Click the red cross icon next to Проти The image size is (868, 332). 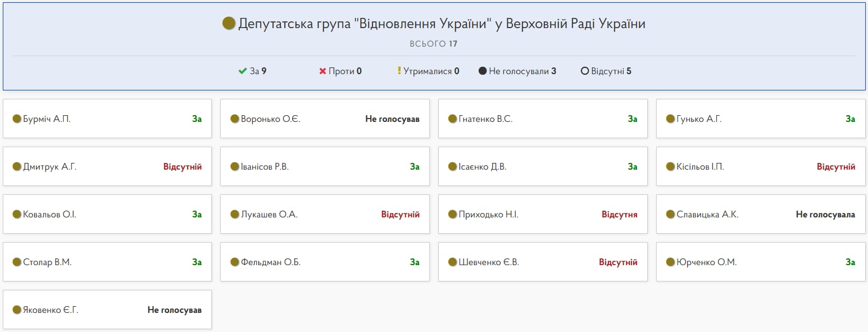click(x=322, y=71)
